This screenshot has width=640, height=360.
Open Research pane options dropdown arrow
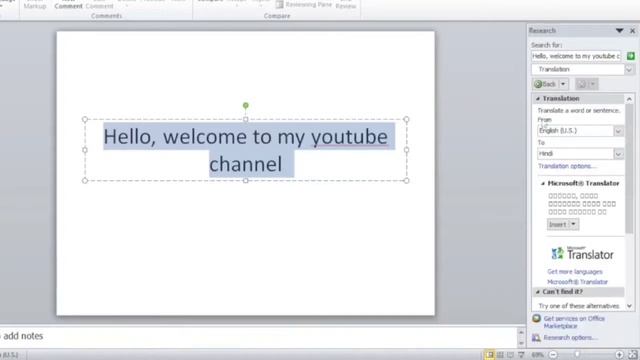point(619,31)
